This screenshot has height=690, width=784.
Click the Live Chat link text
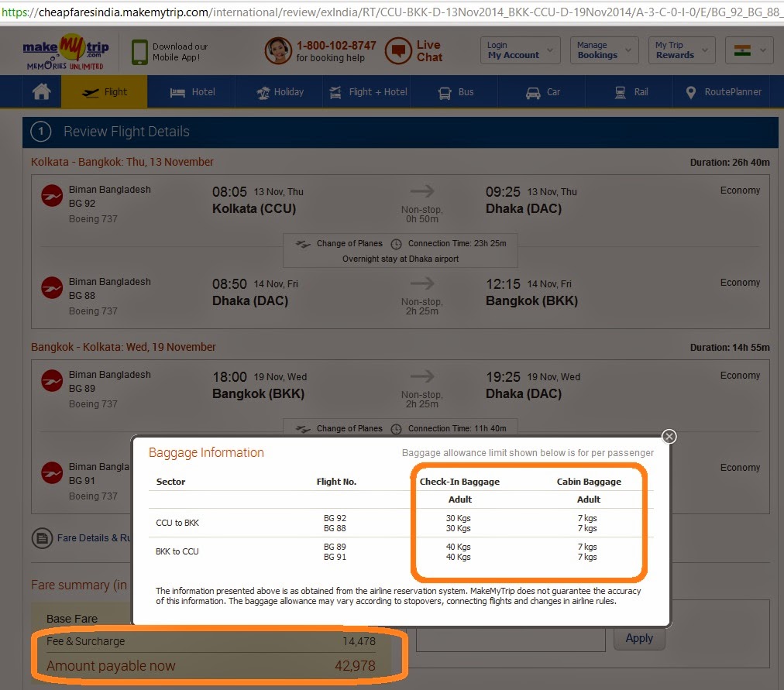pyautogui.click(x=429, y=51)
